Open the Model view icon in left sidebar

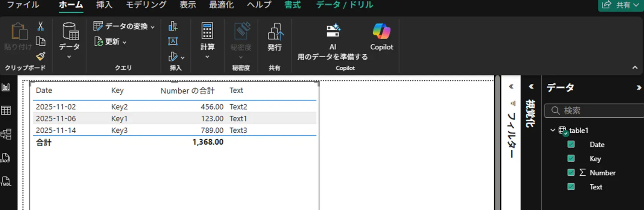(6, 134)
